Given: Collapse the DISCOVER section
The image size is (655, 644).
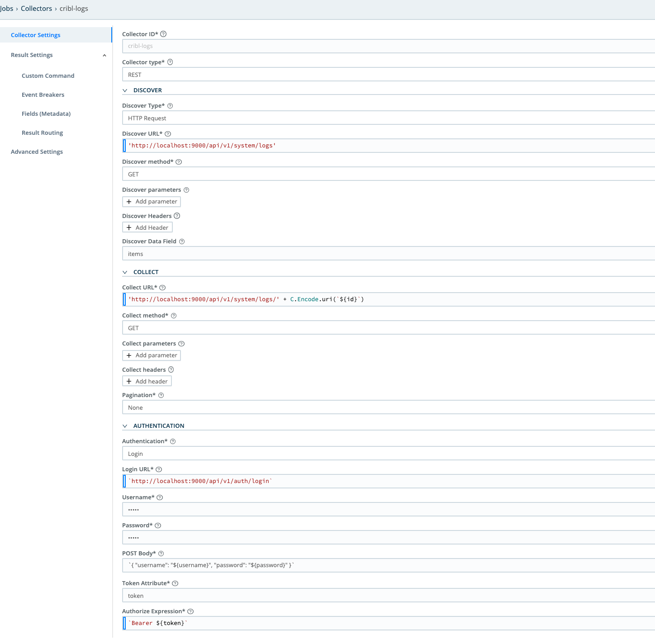Looking at the screenshot, I should (125, 90).
